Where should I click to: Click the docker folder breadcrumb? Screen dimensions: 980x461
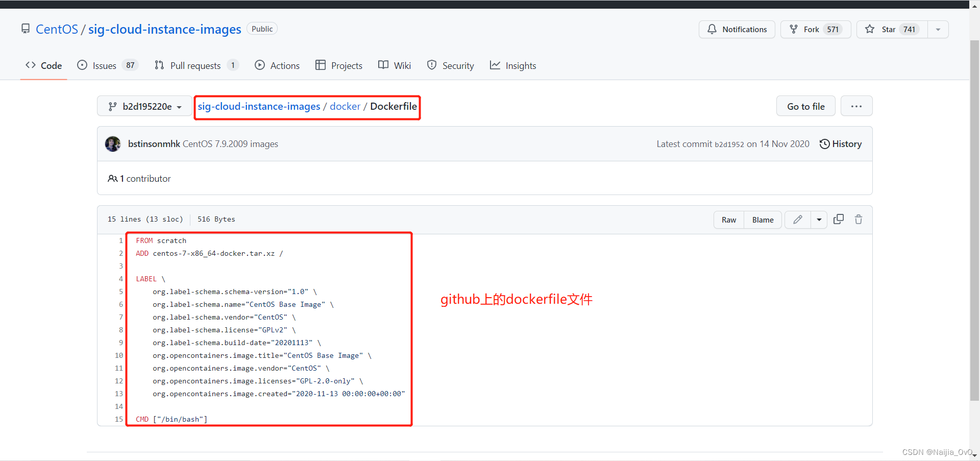point(345,106)
